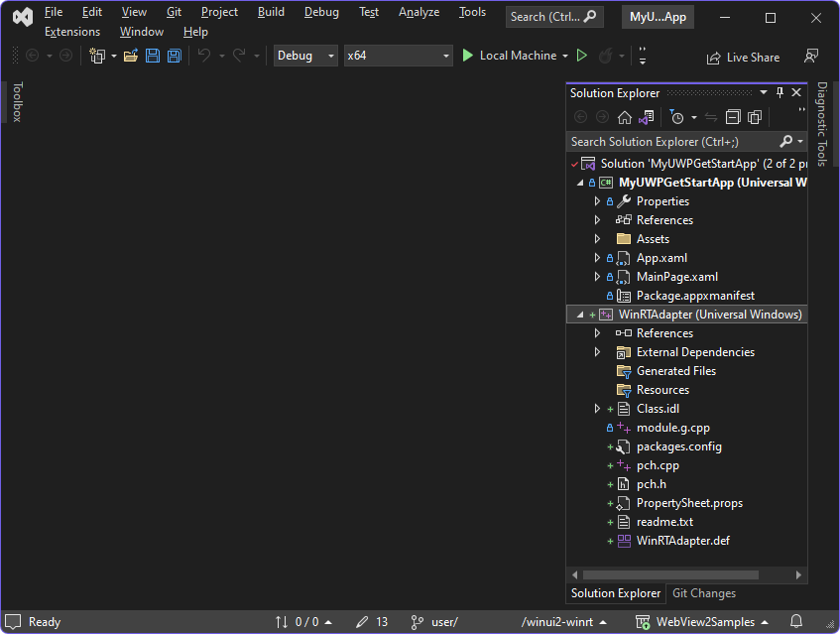Click the Home icon in Solution Explorer
This screenshot has width=840, height=634.
(625, 117)
